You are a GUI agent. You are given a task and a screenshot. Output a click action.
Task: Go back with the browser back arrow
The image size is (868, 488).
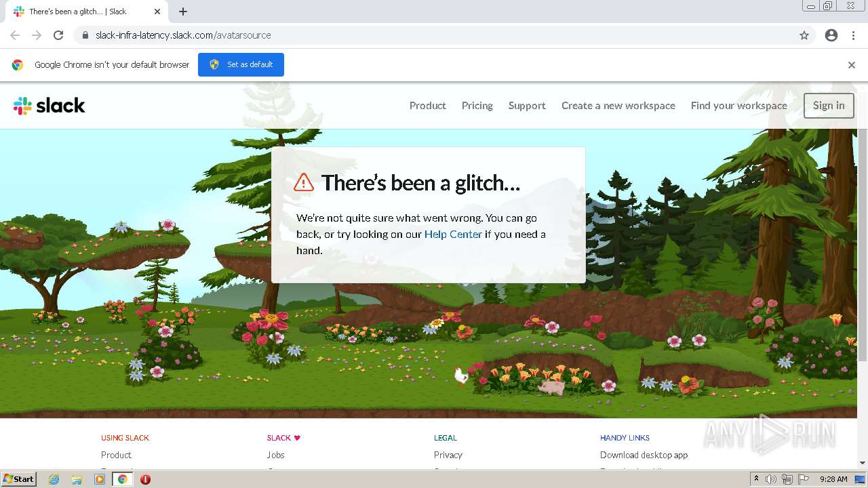coord(15,35)
